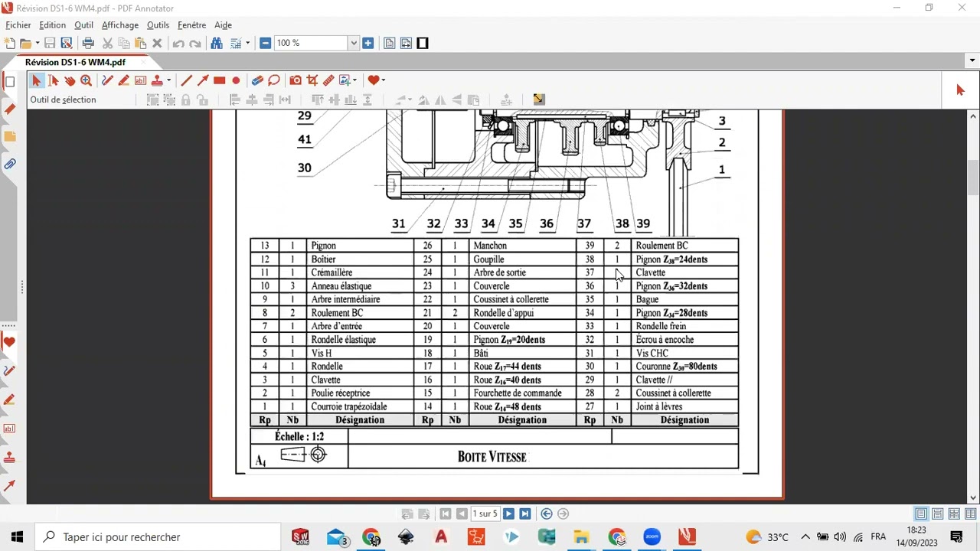
Task: Open the document tabs list arrow
Action: 972,60
